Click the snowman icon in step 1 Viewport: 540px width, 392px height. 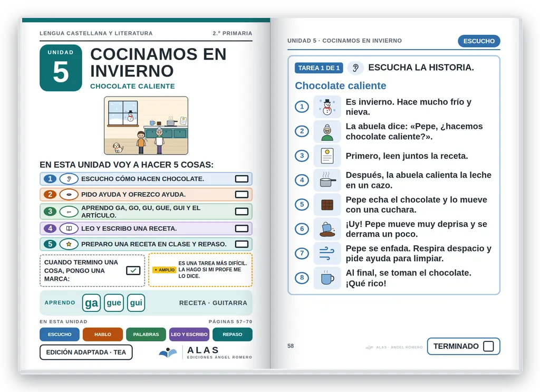(x=327, y=107)
